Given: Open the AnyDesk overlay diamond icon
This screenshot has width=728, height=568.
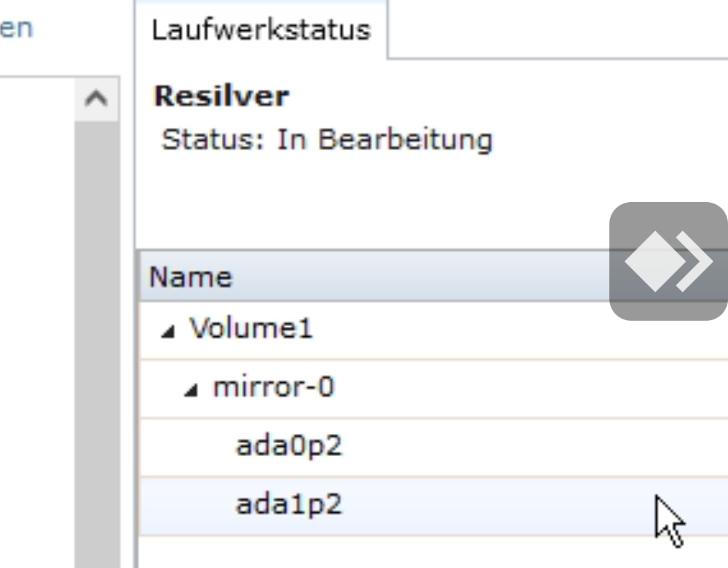Looking at the screenshot, I should pos(655,261).
